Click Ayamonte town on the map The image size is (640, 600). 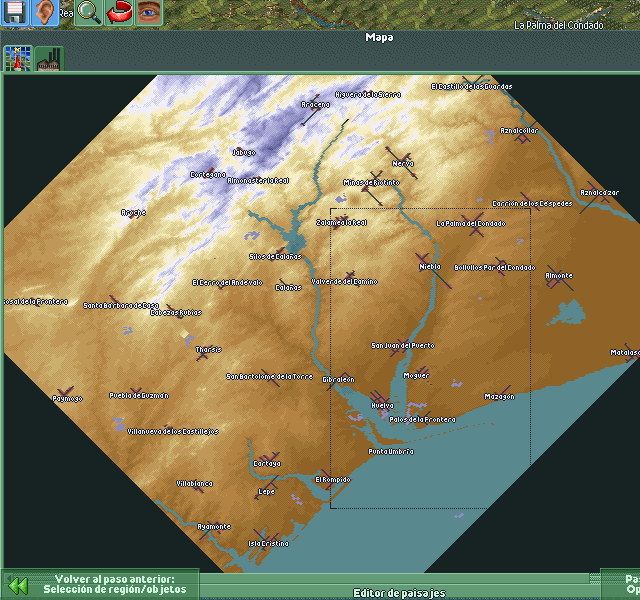pos(214,527)
